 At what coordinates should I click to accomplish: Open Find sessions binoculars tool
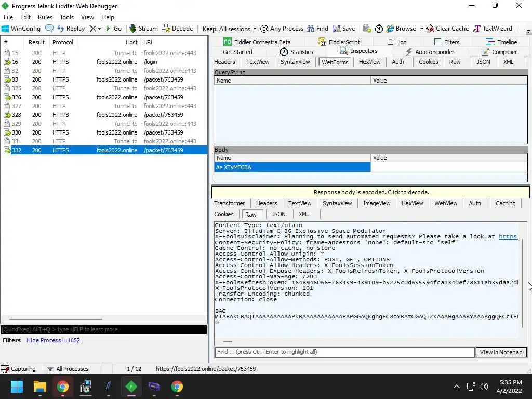317,29
